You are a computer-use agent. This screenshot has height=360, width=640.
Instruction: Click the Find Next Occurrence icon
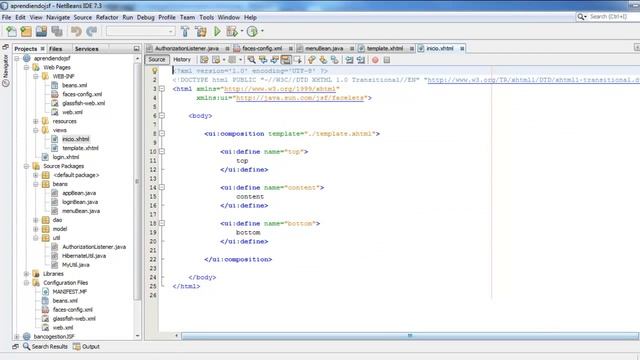[275, 60]
